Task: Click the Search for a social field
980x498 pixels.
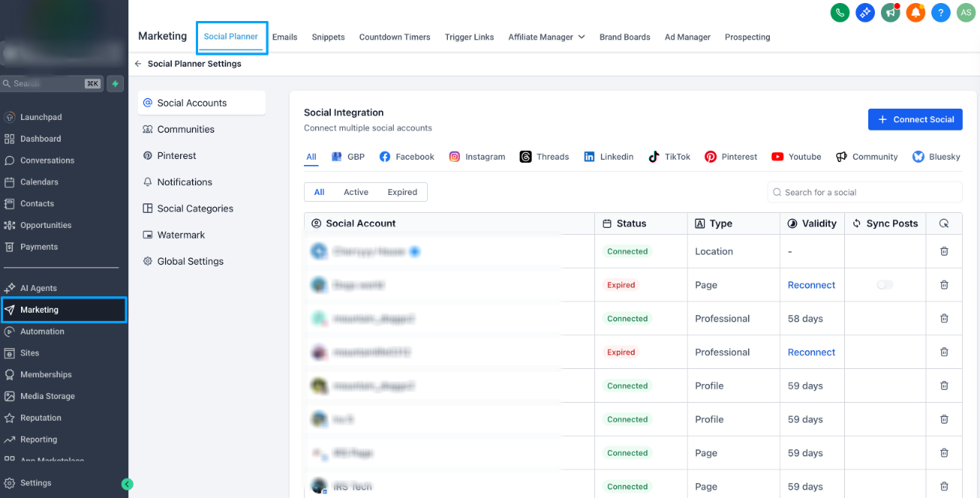Action: [864, 192]
